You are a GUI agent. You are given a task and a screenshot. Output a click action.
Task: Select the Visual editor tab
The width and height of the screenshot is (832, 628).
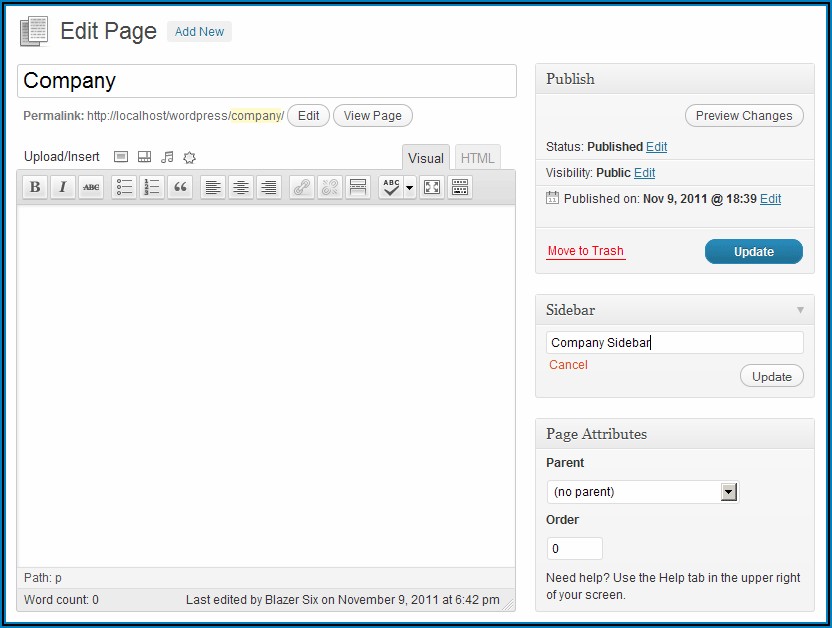coord(426,158)
